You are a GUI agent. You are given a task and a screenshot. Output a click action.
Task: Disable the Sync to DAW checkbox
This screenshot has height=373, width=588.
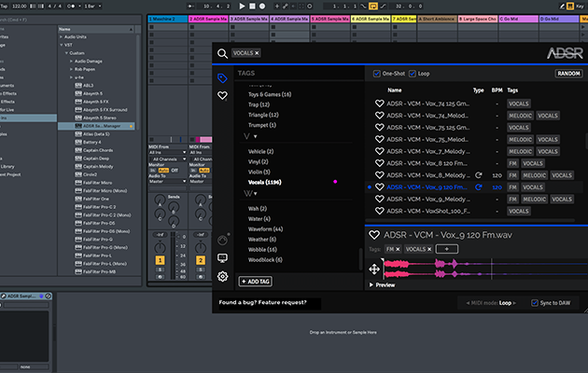[x=534, y=303]
